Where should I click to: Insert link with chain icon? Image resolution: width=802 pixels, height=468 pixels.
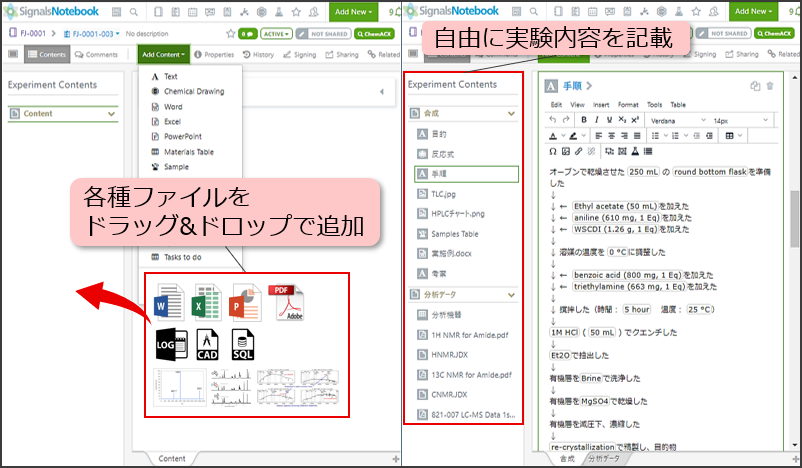click(x=578, y=151)
